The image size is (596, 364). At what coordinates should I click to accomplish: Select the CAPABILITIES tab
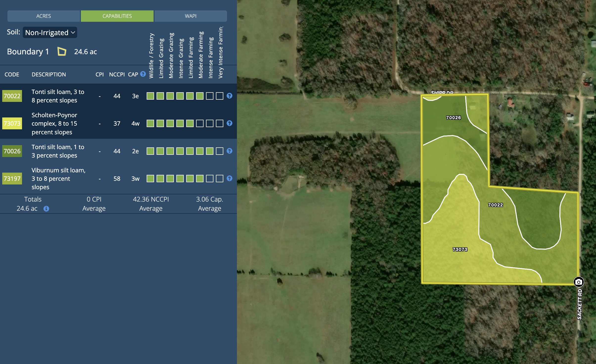[x=117, y=16]
